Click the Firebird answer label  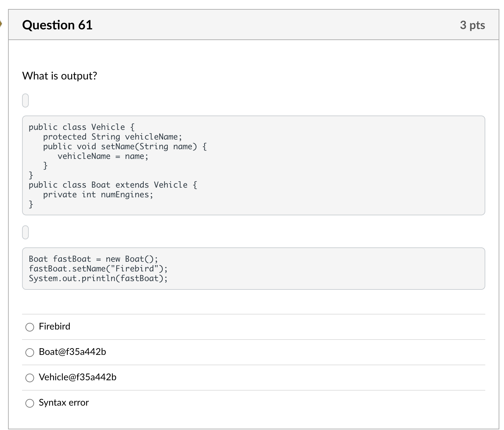54,327
